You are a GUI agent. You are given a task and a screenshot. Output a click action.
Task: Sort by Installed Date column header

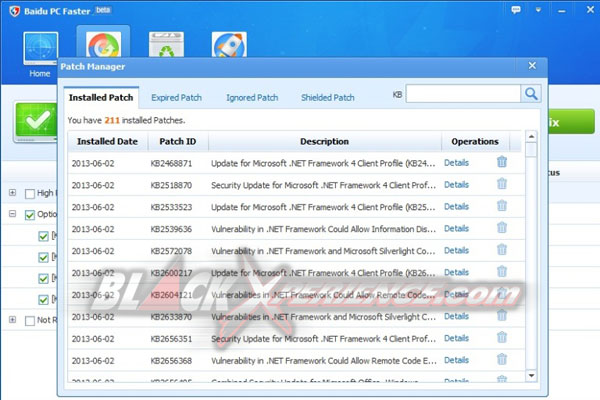point(108,142)
